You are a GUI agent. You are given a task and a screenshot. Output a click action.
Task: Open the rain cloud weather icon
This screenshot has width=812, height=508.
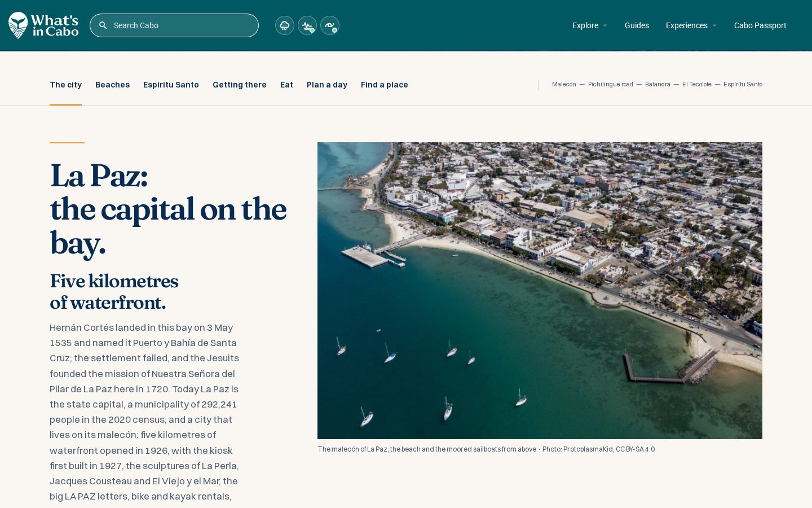[285, 25]
